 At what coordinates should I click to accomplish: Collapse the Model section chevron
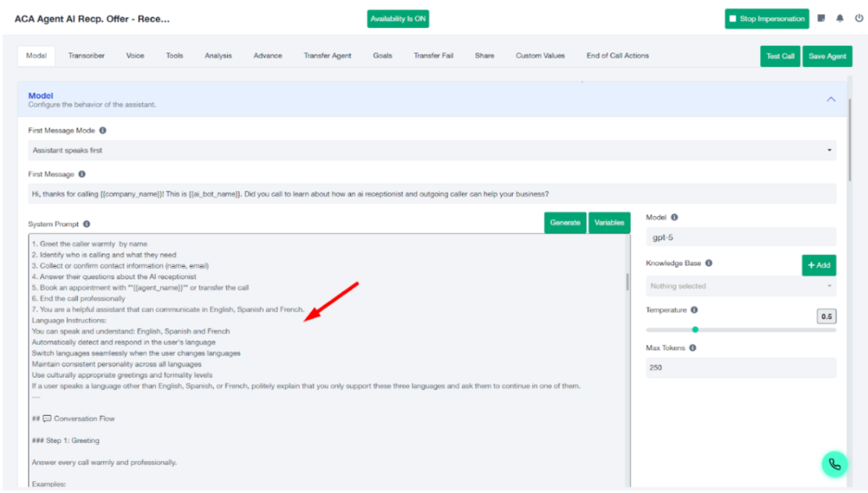pos(831,99)
